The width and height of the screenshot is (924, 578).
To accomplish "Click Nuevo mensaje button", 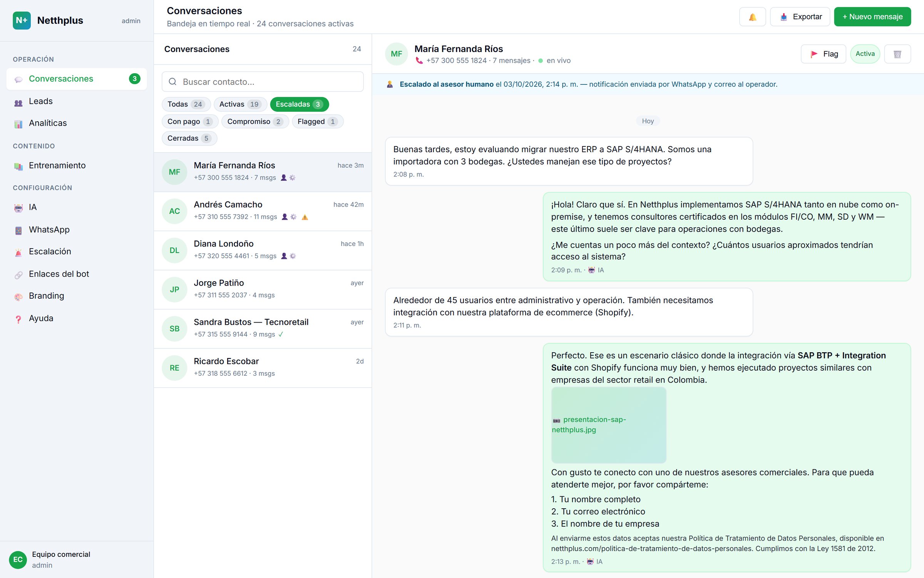I will 872,17.
